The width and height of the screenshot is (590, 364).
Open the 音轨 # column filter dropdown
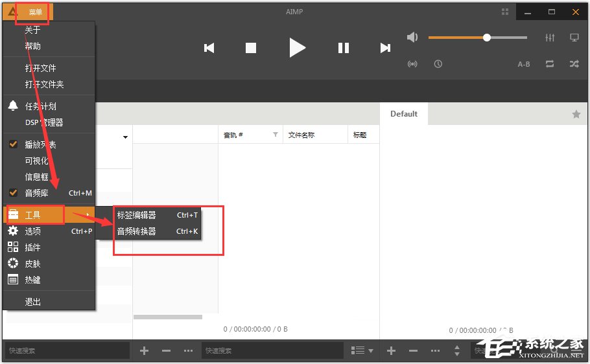click(x=275, y=135)
